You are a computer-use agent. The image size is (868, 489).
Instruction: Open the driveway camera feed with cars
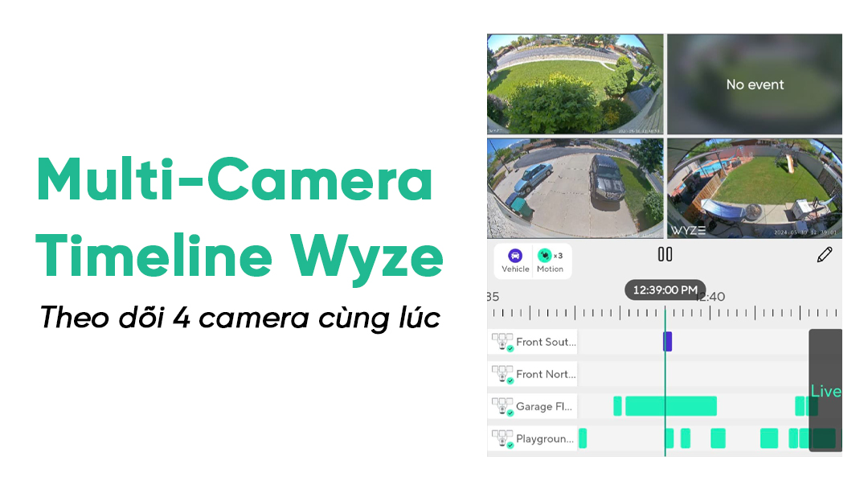coord(575,188)
